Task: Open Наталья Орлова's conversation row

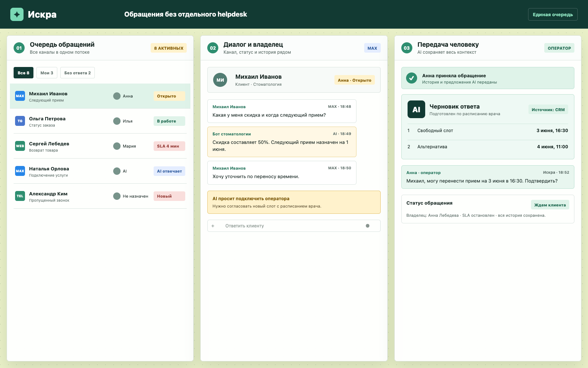Action: pyautogui.click(x=100, y=171)
